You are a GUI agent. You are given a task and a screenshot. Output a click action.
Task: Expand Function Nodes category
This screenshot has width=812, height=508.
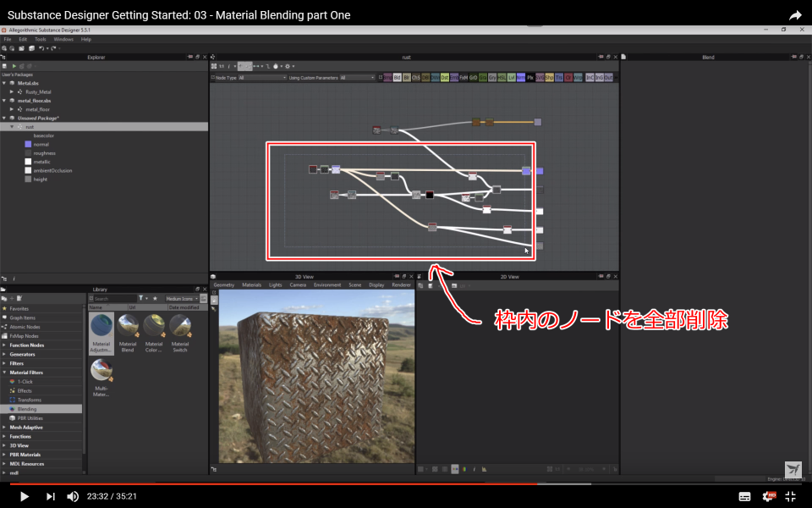pyautogui.click(x=4, y=345)
